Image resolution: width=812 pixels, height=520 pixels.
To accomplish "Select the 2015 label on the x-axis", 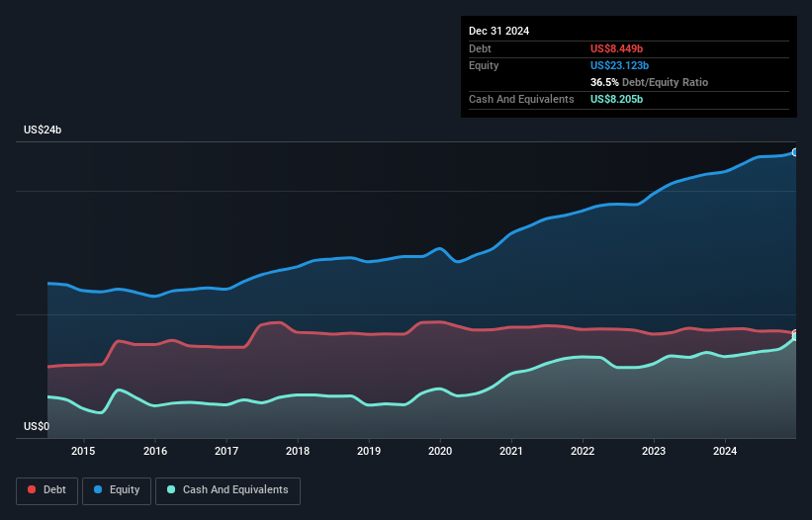I will (83, 452).
